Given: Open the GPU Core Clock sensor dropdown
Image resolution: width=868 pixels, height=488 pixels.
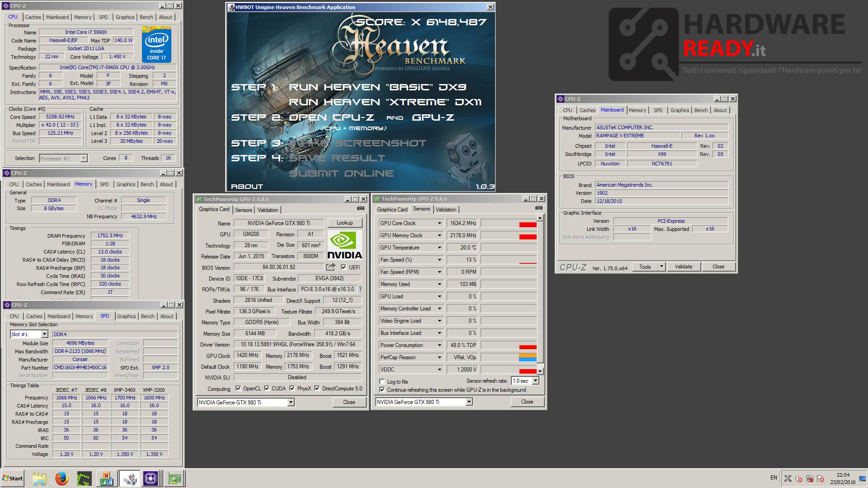Looking at the screenshot, I should (x=439, y=223).
